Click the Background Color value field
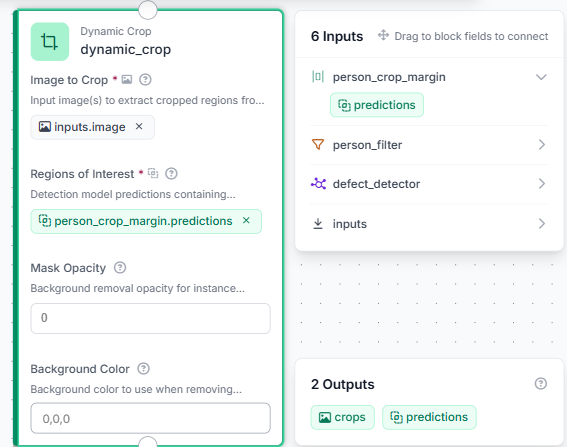This screenshot has width=567, height=447. pyautogui.click(x=150, y=418)
